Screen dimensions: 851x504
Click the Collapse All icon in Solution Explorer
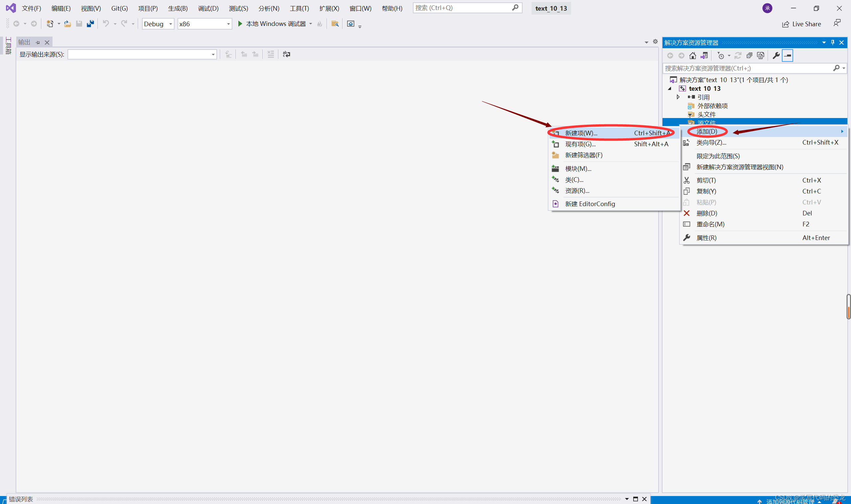[x=749, y=56]
